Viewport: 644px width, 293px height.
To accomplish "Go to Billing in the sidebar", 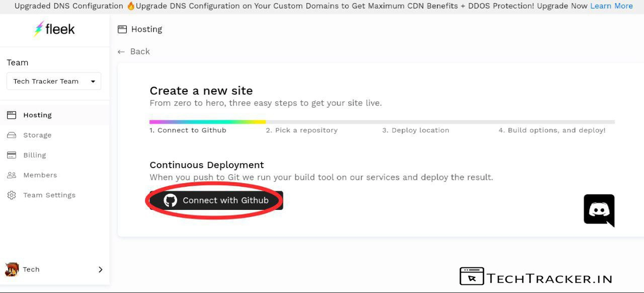I will 35,155.
